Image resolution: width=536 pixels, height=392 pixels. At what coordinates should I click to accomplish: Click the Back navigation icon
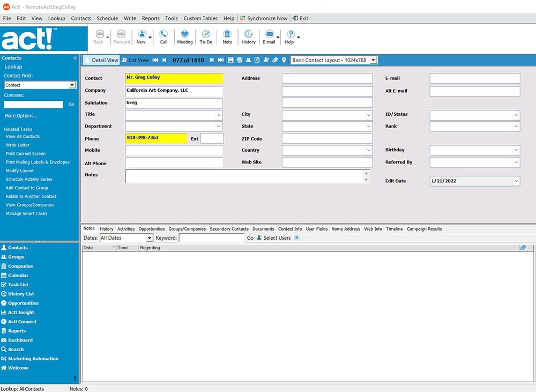[100, 34]
